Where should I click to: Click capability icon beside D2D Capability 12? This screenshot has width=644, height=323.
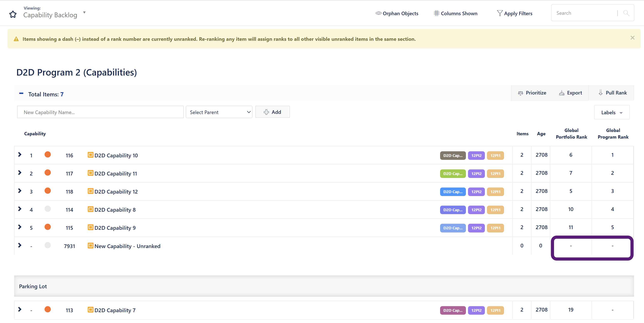point(91,191)
